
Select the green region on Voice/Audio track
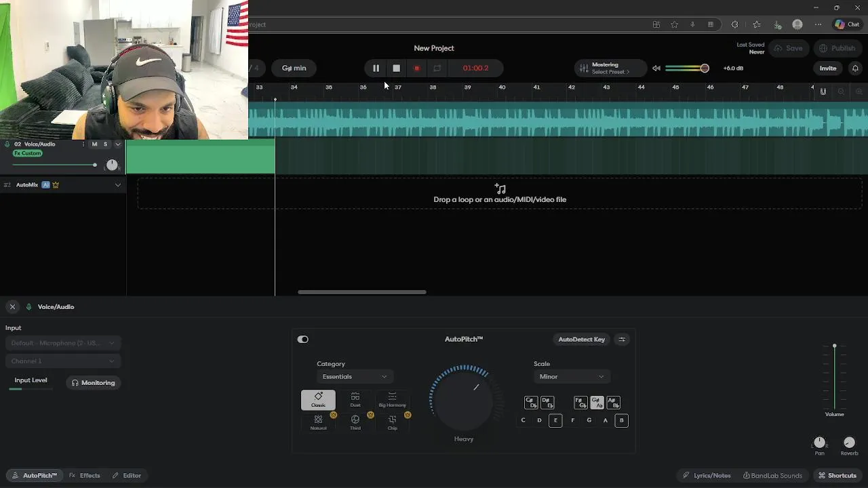pyautogui.click(x=201, y=157)
